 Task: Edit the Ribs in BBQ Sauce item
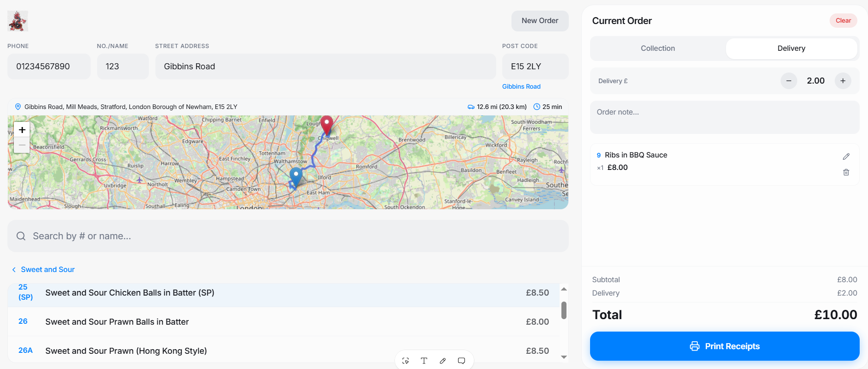[846, 157]
